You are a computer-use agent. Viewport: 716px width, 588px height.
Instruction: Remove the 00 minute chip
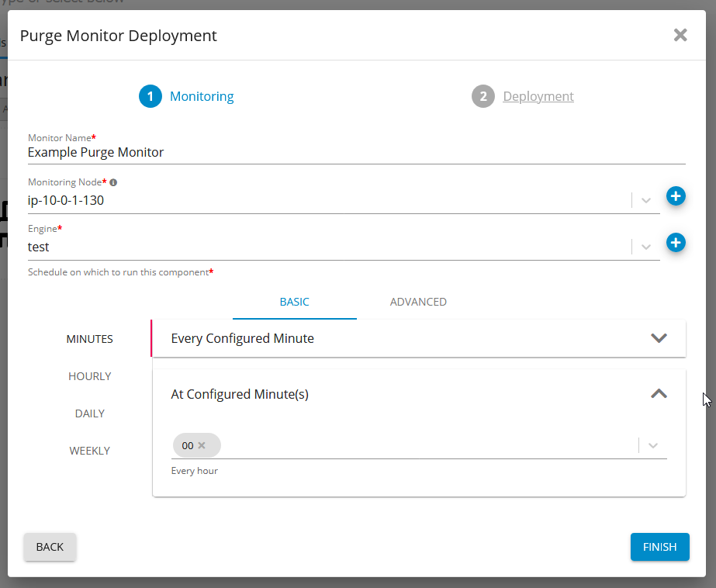[x=202, y=445]
